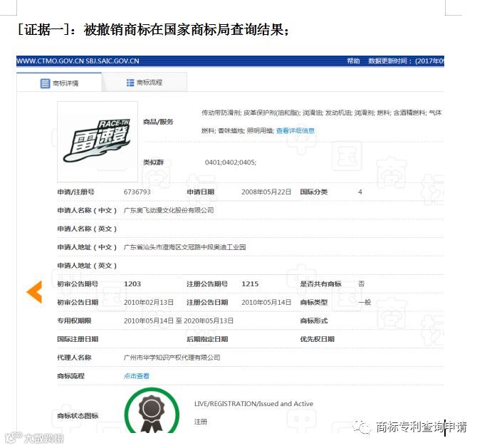Select the 商品/服务 field label

click(x=158, y=122)
